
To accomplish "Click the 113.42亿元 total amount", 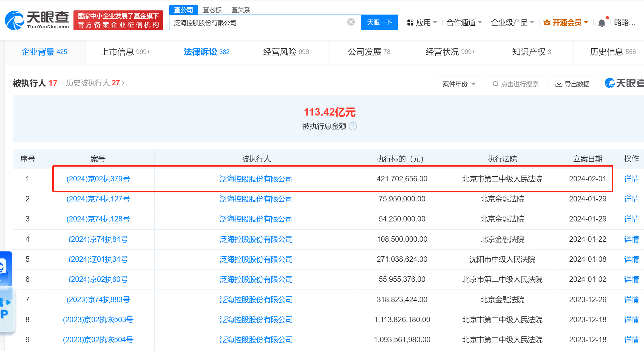I will point(330,112).
